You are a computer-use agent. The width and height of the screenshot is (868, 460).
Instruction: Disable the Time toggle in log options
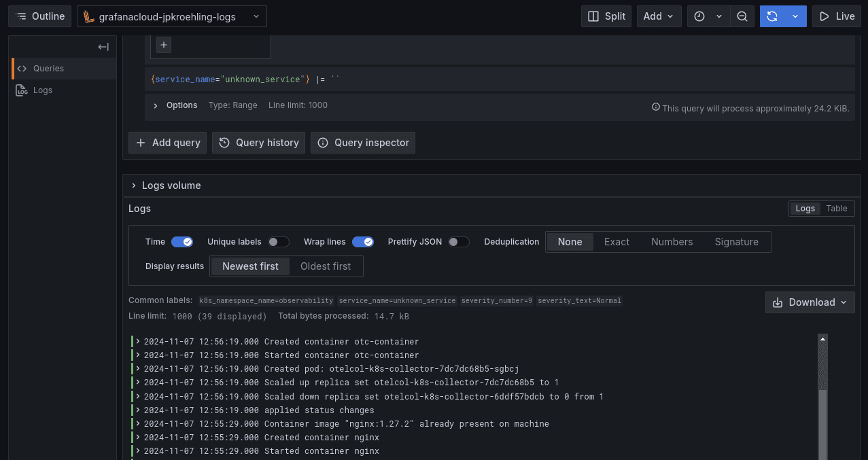coord(181,241)
